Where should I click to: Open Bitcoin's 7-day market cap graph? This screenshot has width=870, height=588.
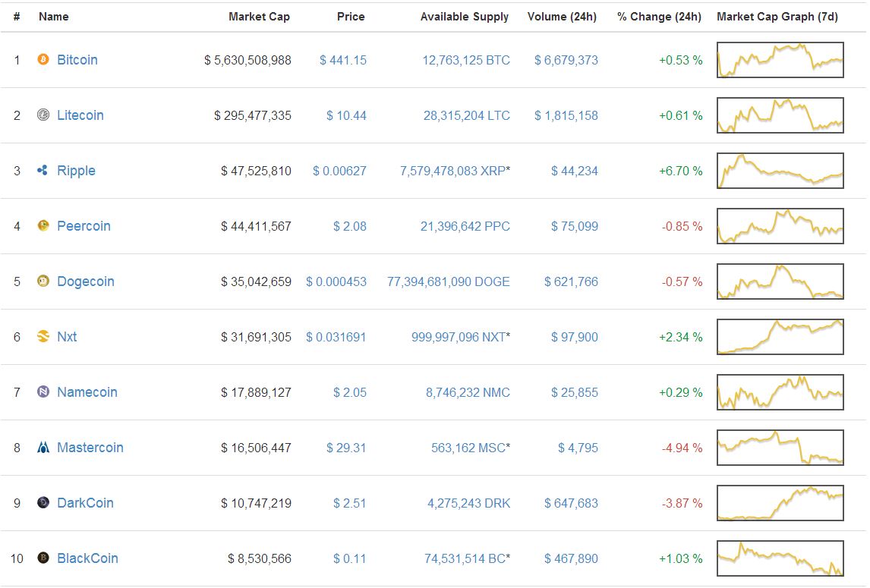[x=780, y=60]
